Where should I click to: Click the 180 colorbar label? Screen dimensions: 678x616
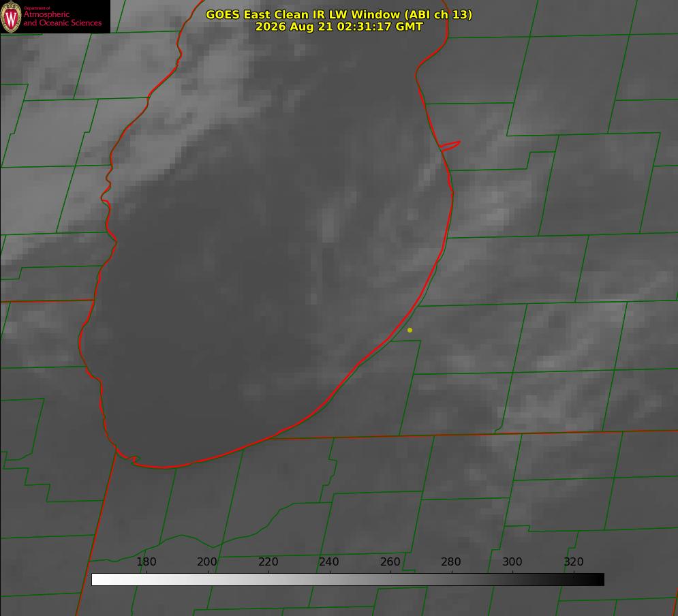146,561
